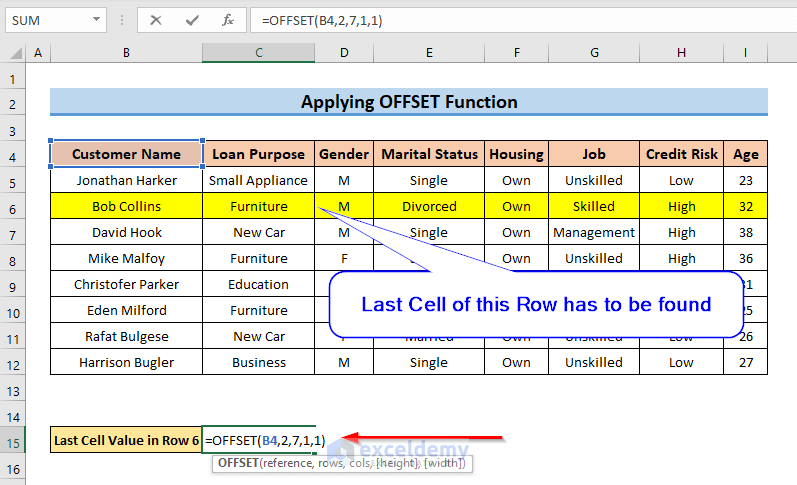The height and width of the screenshot is (485, 797).
Task: Select column H header
Action: click(x=681, y=53)
